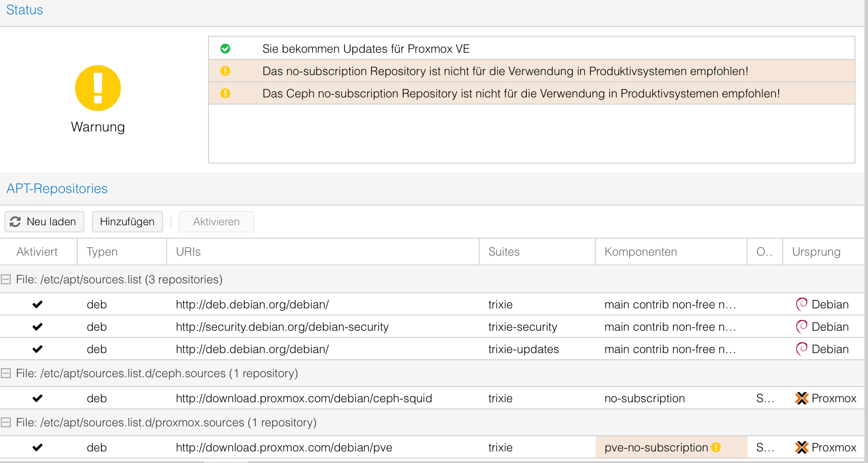Collapse the /etc/apt/sources.list group
This screenshot has width=868, height=463.
tap(6, 279)
